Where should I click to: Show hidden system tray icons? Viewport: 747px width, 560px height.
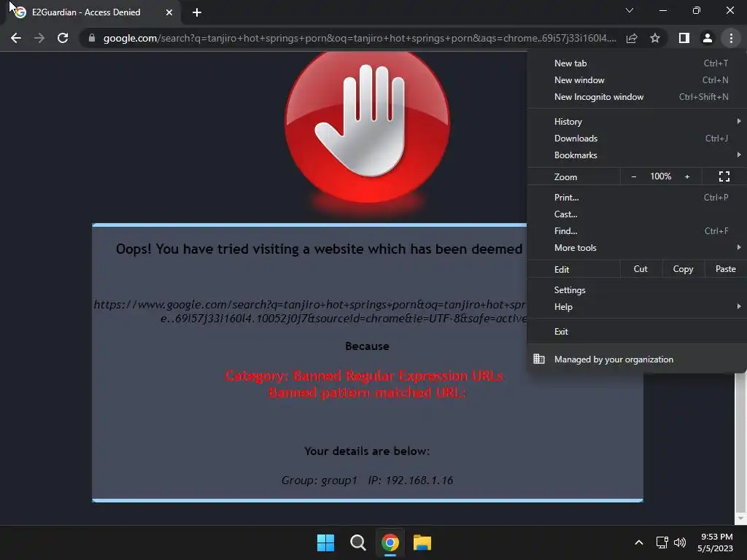[x=639, y=542]
